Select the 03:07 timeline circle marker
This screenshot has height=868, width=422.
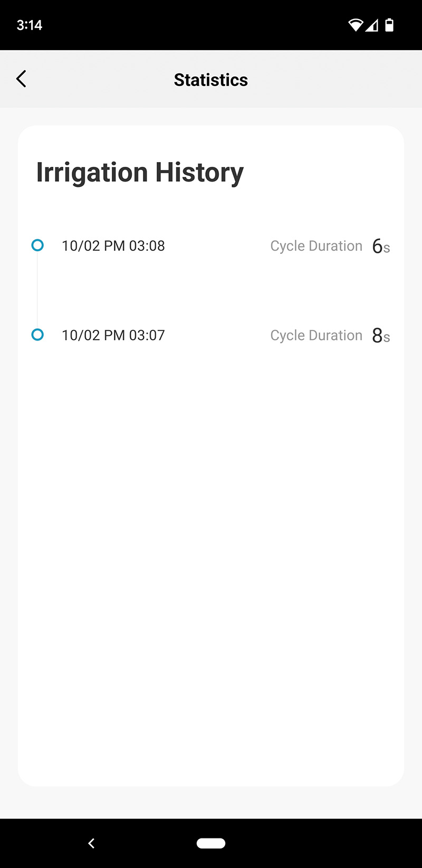pyautogui.click(x=37, y=335)
